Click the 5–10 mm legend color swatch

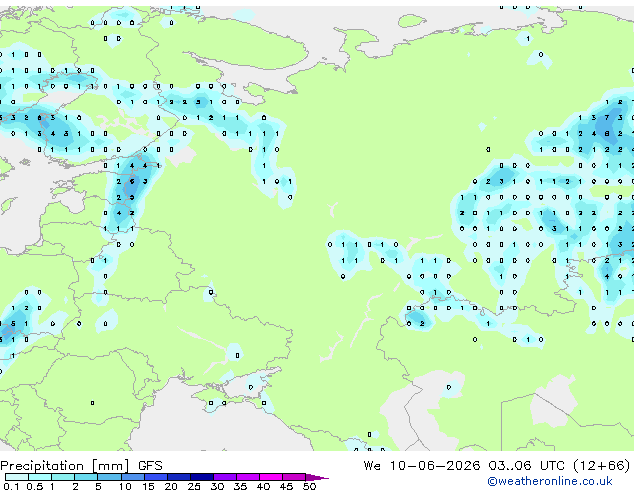[x=109, y=477]
